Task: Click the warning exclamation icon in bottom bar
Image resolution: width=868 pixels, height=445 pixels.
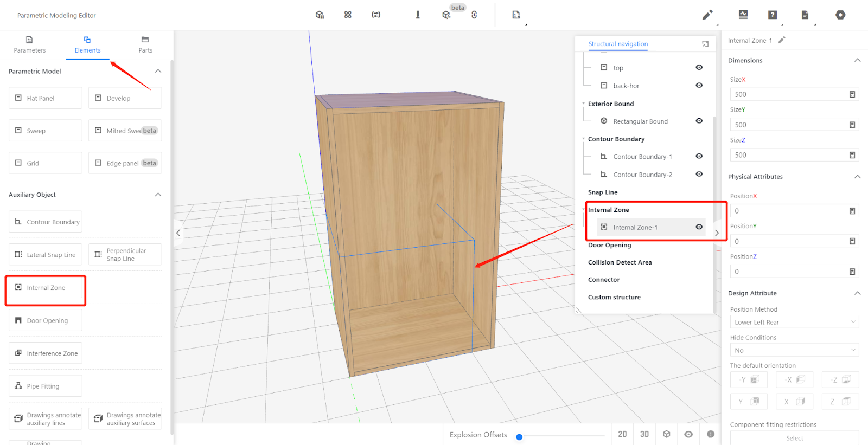Action: point(711,434)
